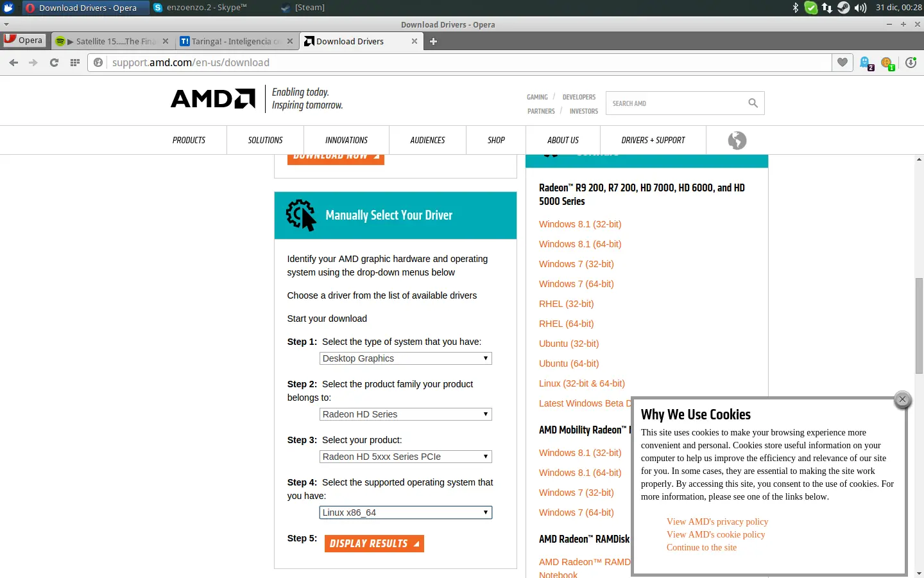Open the ABOUT US navigation menu
Viewport: 924px width, 578px height.
pos(563,140)
